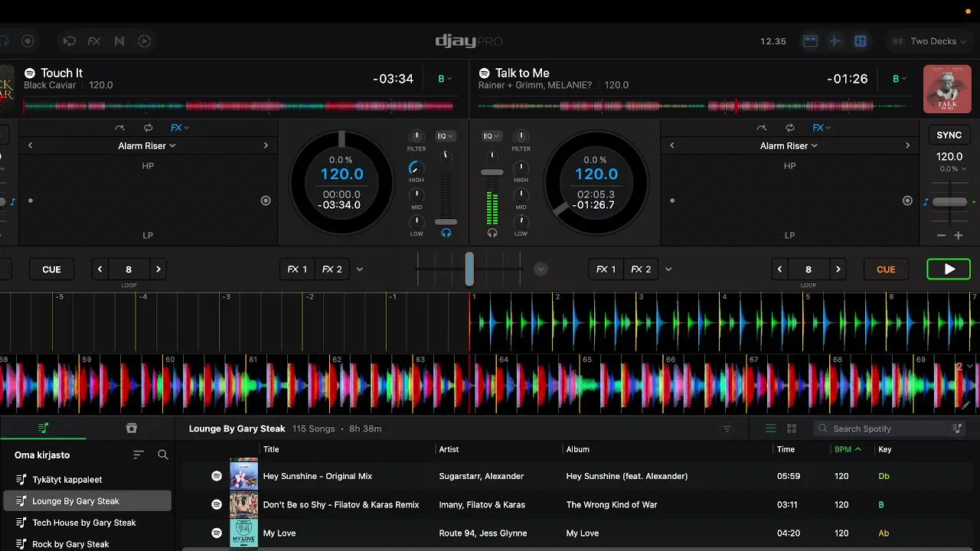Screen dimensions: 980x551
Task: Select previous effect on right deck
Action: (x=672, y=145)
